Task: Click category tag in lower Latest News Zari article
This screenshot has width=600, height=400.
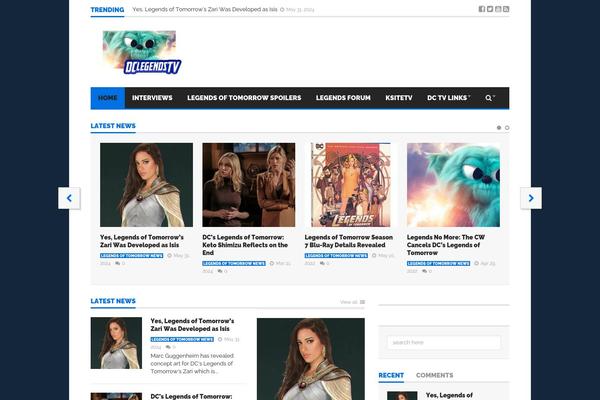Action: pos(182,340)
